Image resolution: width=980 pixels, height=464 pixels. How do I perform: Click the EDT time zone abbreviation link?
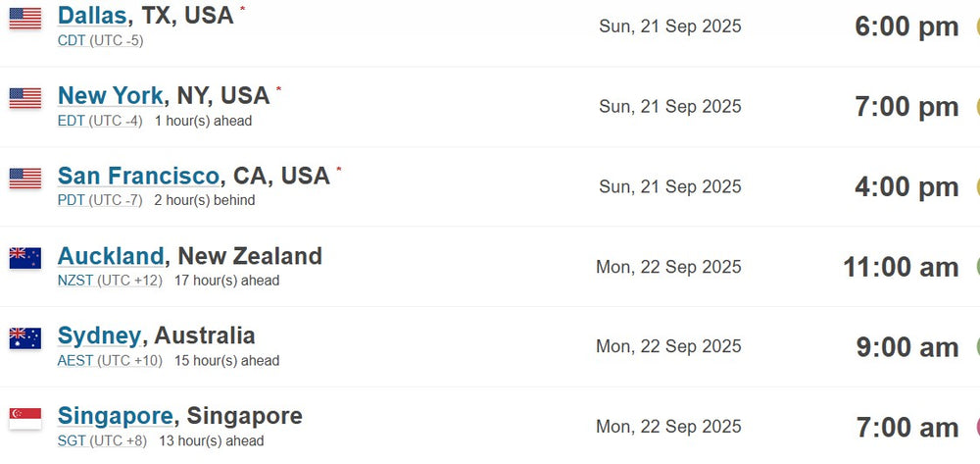click(72, 121)
